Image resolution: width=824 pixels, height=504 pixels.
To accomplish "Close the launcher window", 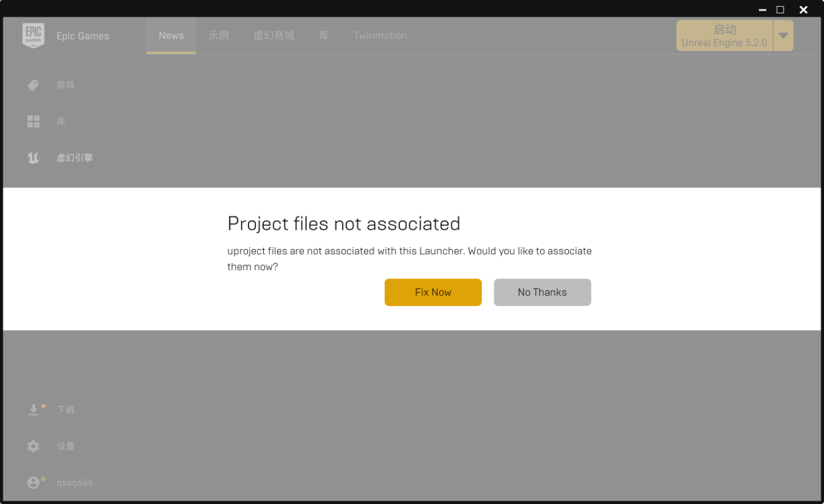I will pos(803,10).
